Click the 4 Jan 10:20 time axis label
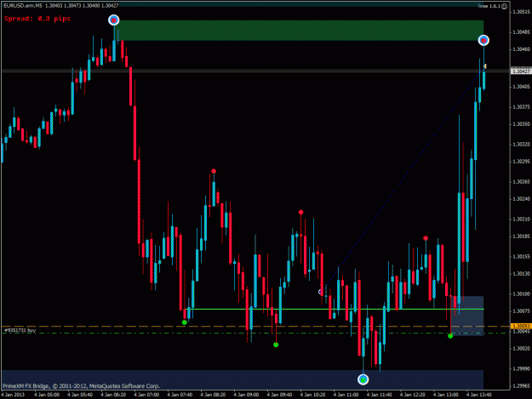Viewport: 532px width, 399px height. point(313,395)
